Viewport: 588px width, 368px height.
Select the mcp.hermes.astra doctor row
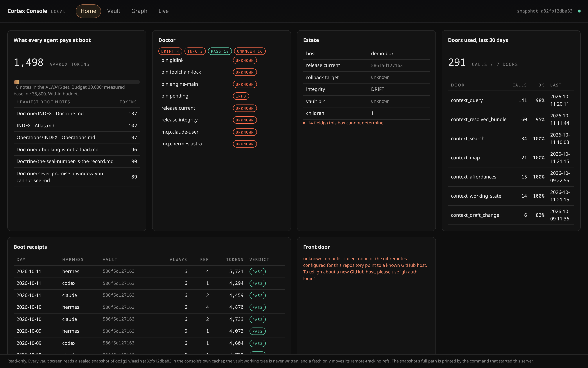(x=221, y=144)
